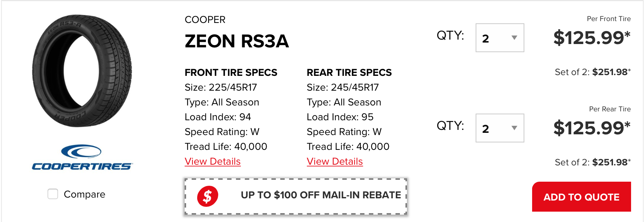
Task: Click the red dollar sign rebate icon
Action: [x=208, y=196]
